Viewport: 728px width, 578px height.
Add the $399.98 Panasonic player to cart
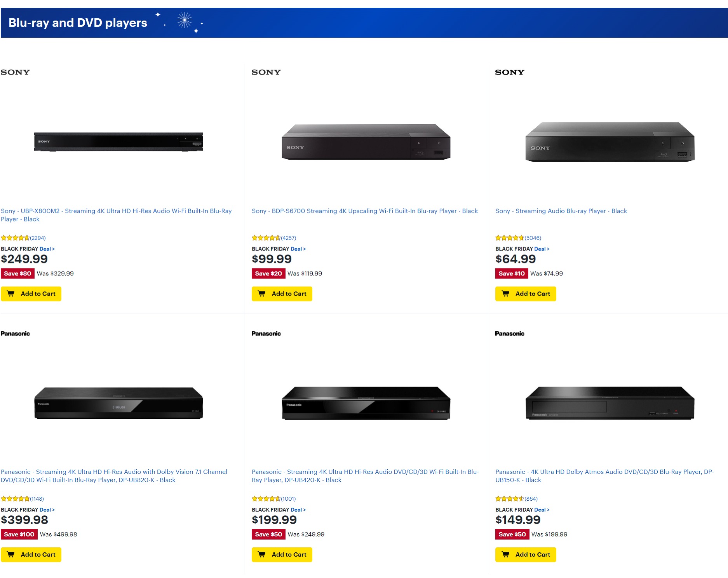coord(31,555)
